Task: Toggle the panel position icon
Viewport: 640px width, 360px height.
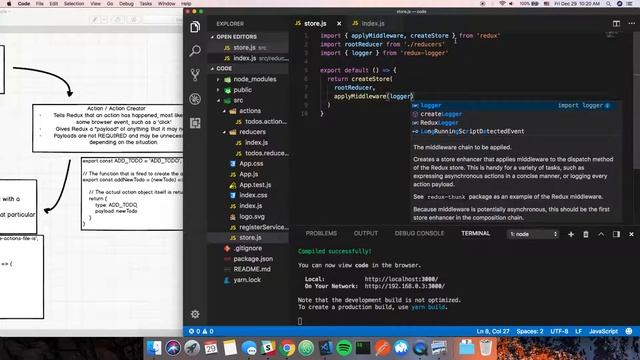Action: (616, 234)
